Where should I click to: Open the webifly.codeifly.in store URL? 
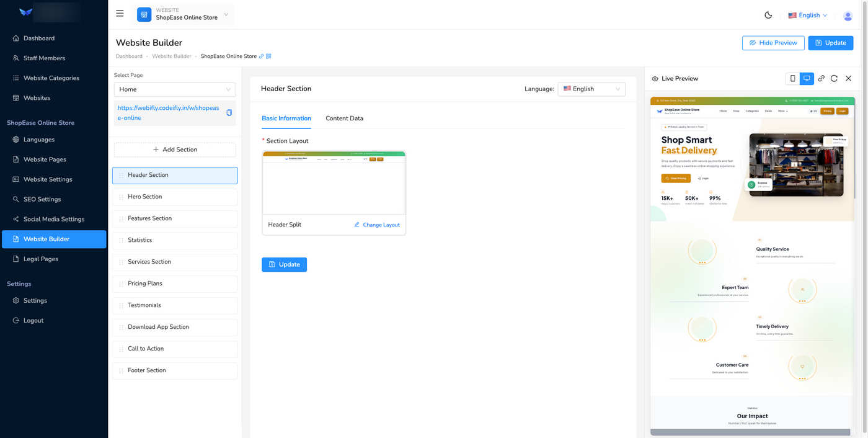(169, 113)
